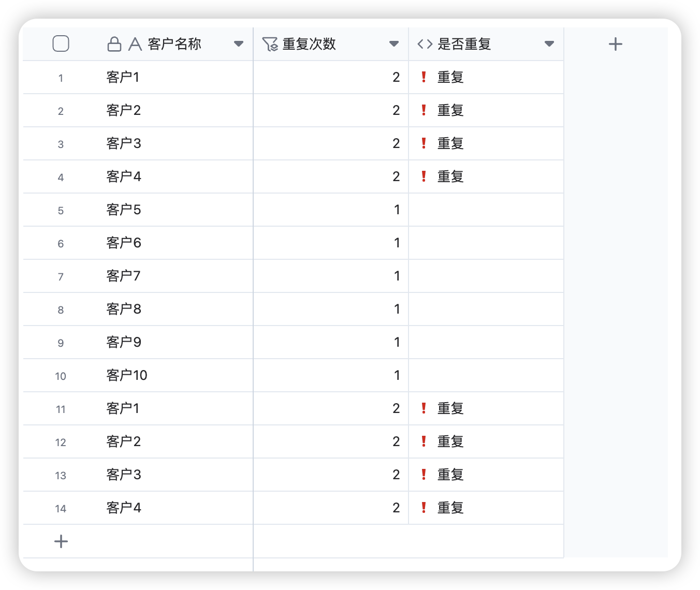Click the red exclamation icon in row 1
Viewport: 700px width, 590px height.
pos(424,77)
